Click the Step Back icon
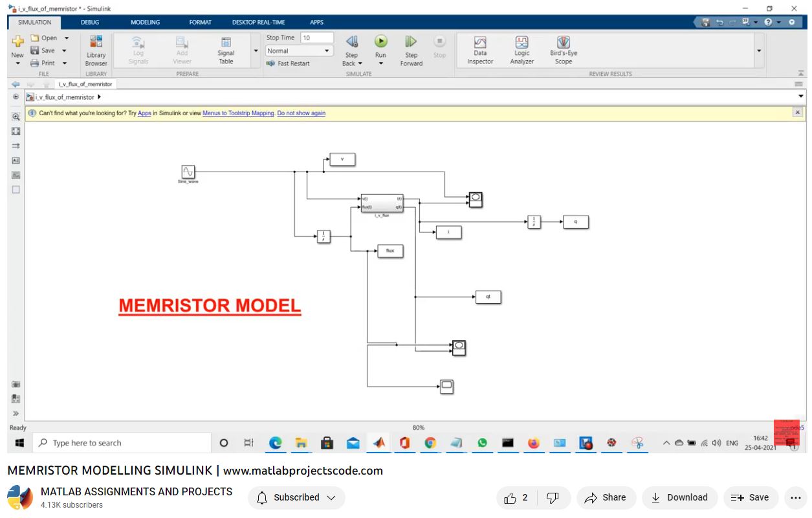This screenshot has height=518, width=812. pyautogui.click(x=351, y=42)
